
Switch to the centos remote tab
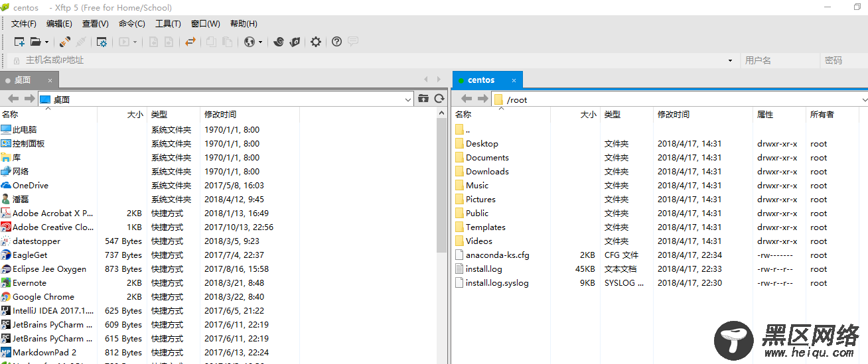(488, 80)
